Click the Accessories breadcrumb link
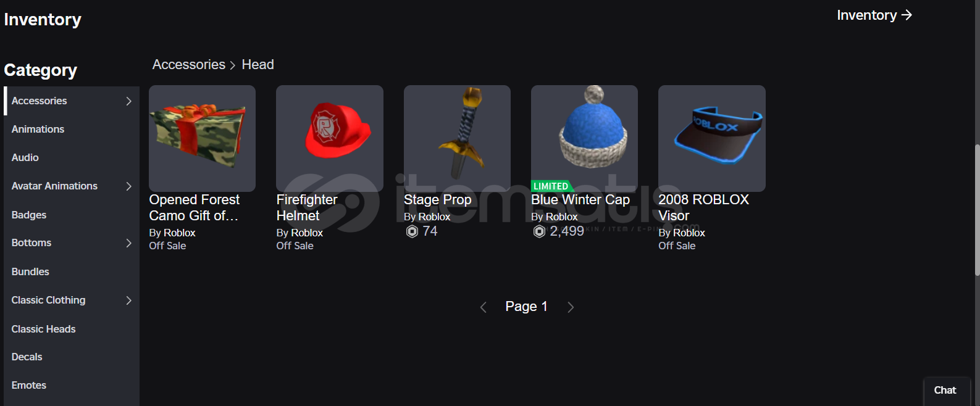 click(x=189, y=65)
